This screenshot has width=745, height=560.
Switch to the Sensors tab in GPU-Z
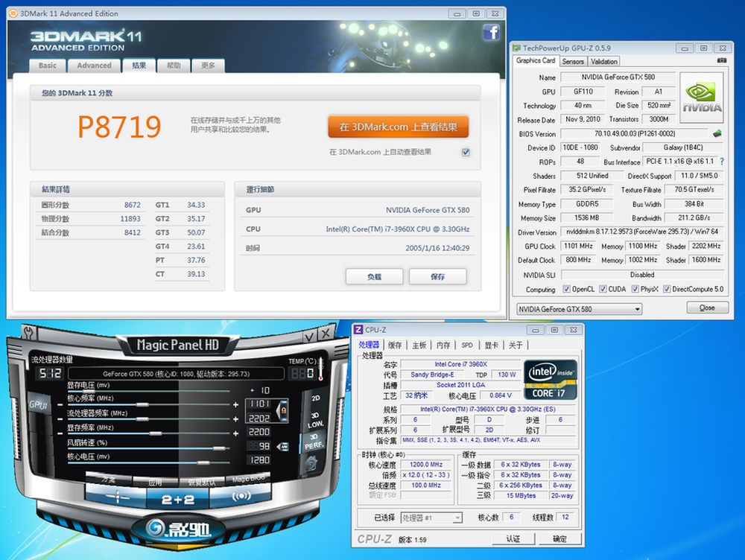573,61
